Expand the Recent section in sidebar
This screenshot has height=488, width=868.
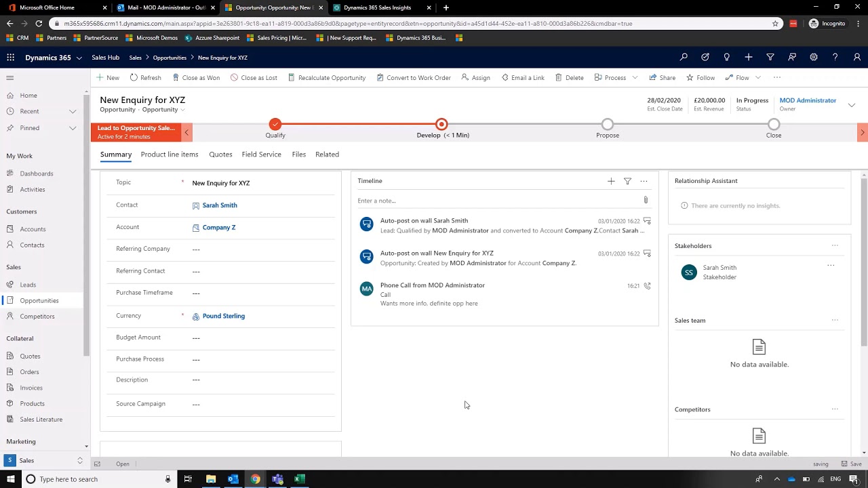73,111
